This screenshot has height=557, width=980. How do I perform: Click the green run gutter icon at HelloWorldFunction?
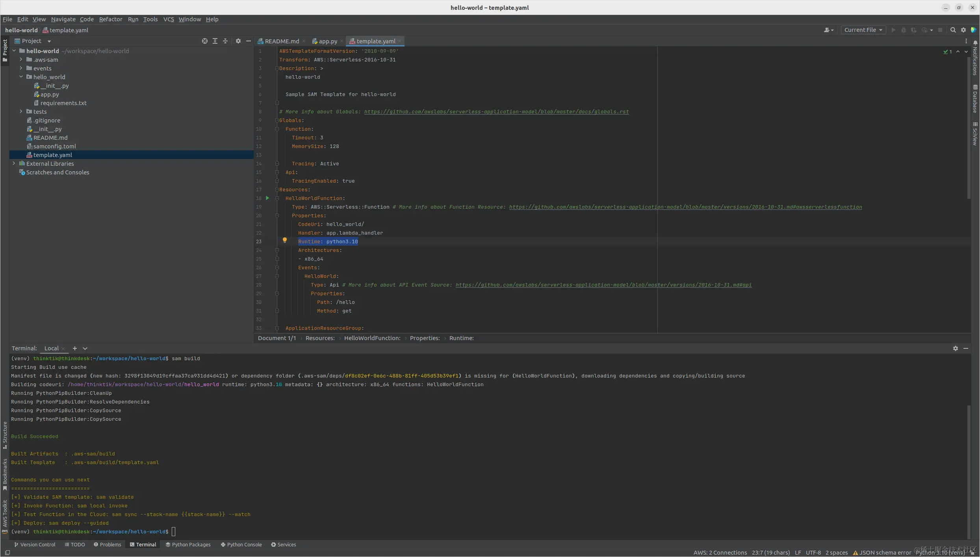[x=267, y=198]
